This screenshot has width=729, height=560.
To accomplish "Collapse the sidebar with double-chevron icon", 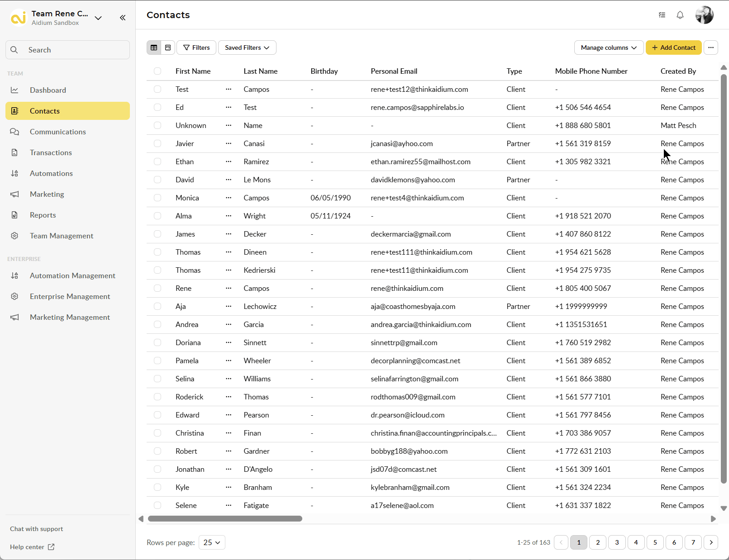I will point(123,18).
